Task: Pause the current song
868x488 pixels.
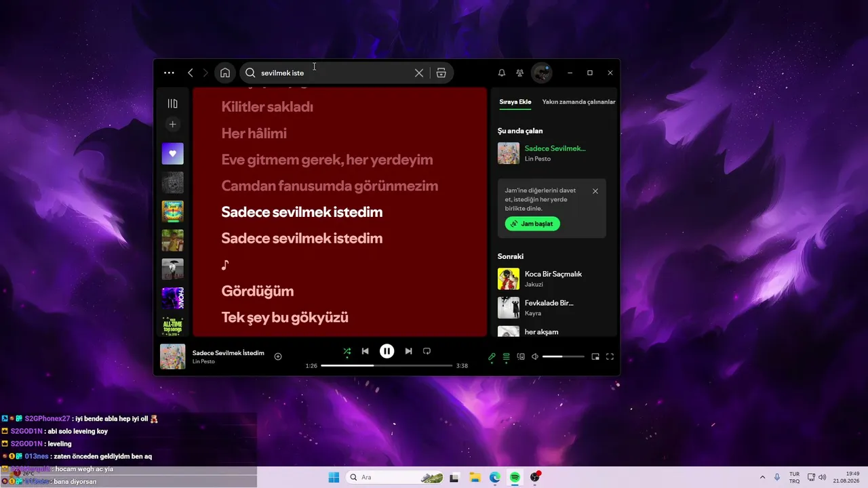Action: pyautogui.click(x=387, y=351)
